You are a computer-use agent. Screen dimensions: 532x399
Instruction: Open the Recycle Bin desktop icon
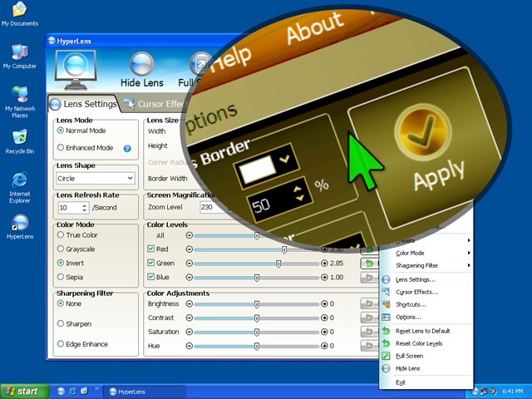point(20,142)
